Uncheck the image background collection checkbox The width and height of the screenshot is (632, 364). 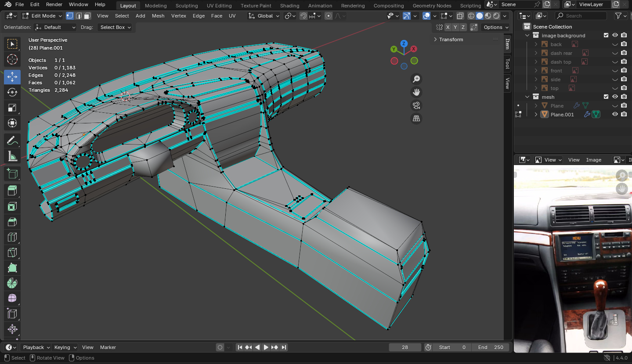point(606,35)
